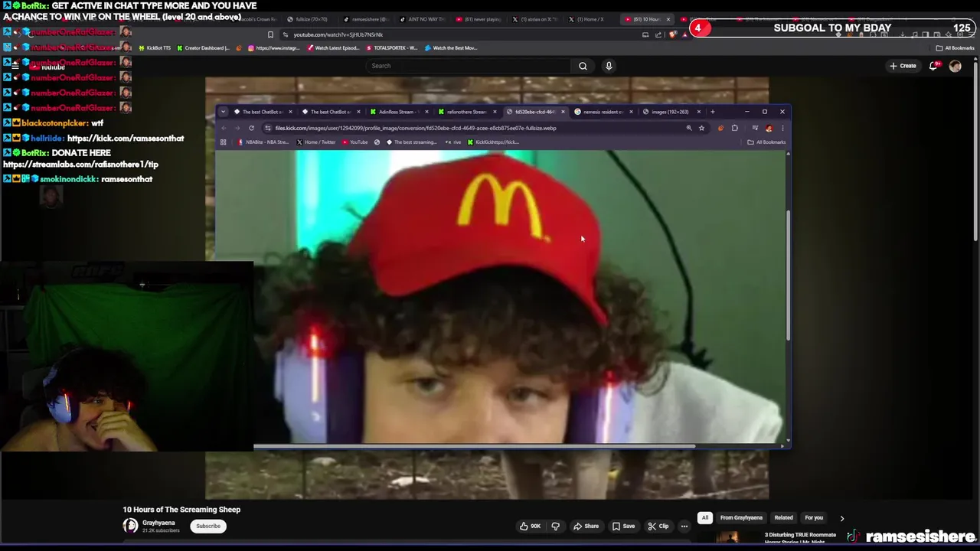Expand more filter chips with arrow
The image size is (980, 551).
(841, 518)
